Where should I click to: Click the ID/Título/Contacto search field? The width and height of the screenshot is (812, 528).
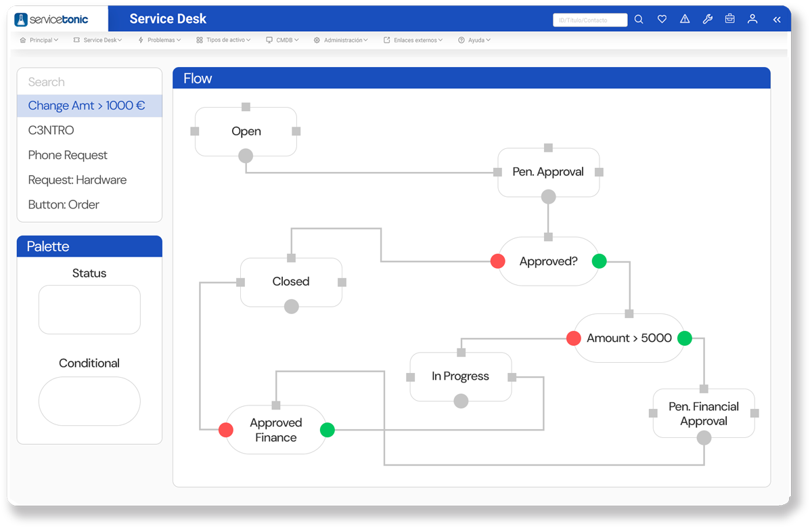pos(589,20)
